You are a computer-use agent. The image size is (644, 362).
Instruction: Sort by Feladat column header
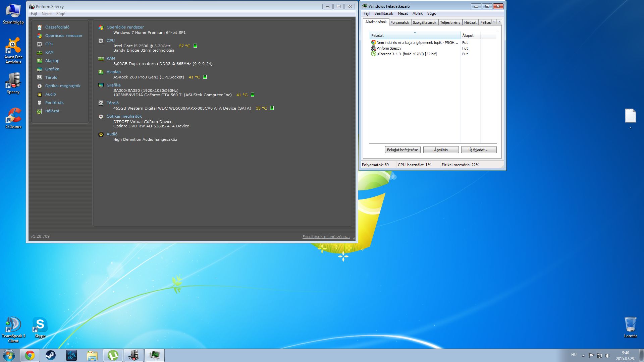(x=415, y=36)
